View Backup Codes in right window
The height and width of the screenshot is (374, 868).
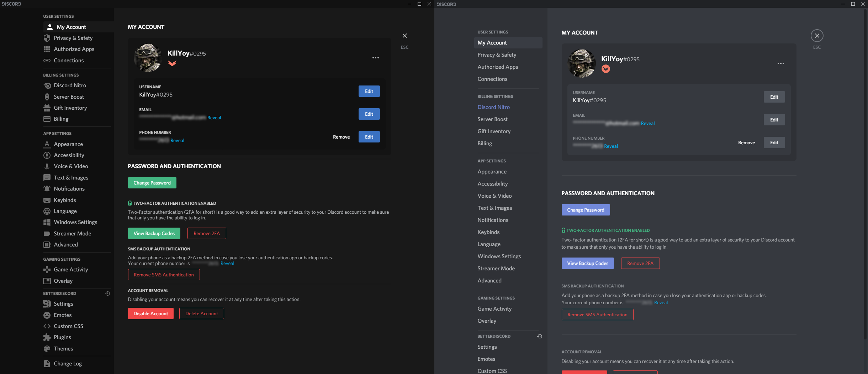[588, 263]
